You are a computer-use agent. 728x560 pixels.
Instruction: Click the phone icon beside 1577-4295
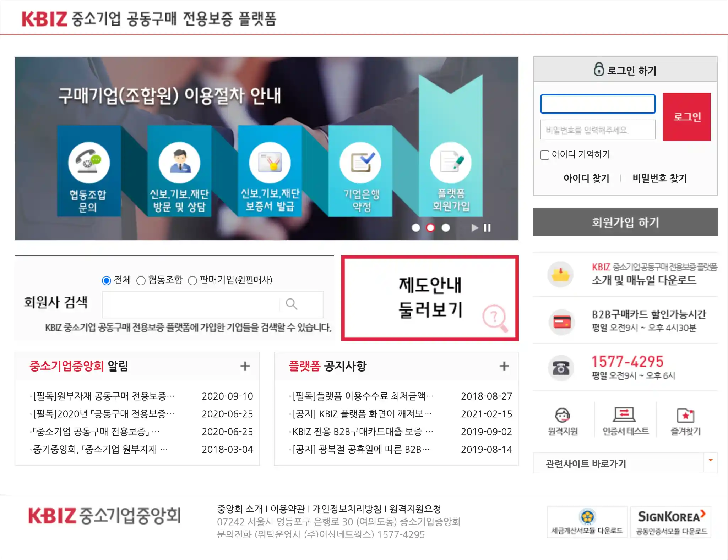[x=561, y=368]
